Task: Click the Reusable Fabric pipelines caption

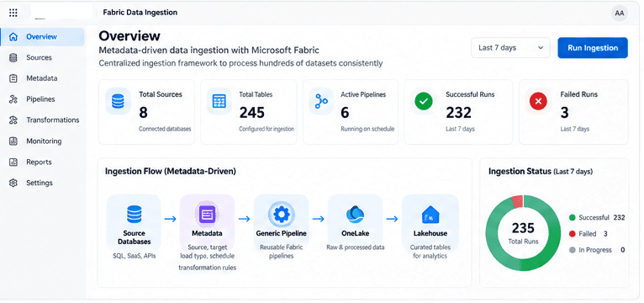Action: point(281,252)
